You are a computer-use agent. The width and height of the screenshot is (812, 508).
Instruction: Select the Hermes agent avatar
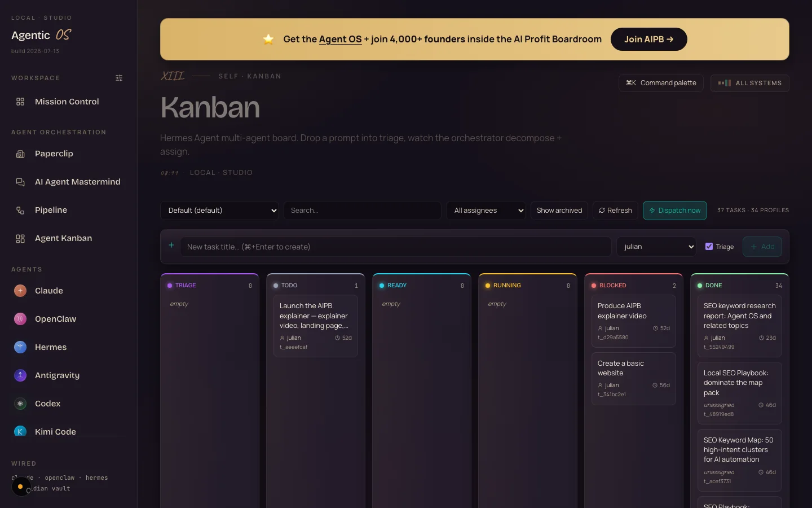(20, 347)
